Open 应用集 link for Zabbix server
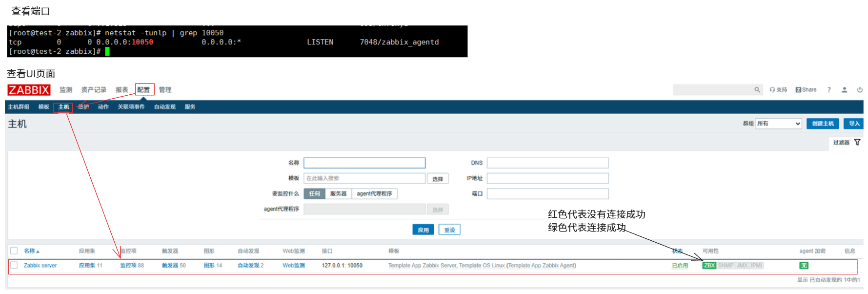This screenshot has width=868, height=294. pos(87,266)
